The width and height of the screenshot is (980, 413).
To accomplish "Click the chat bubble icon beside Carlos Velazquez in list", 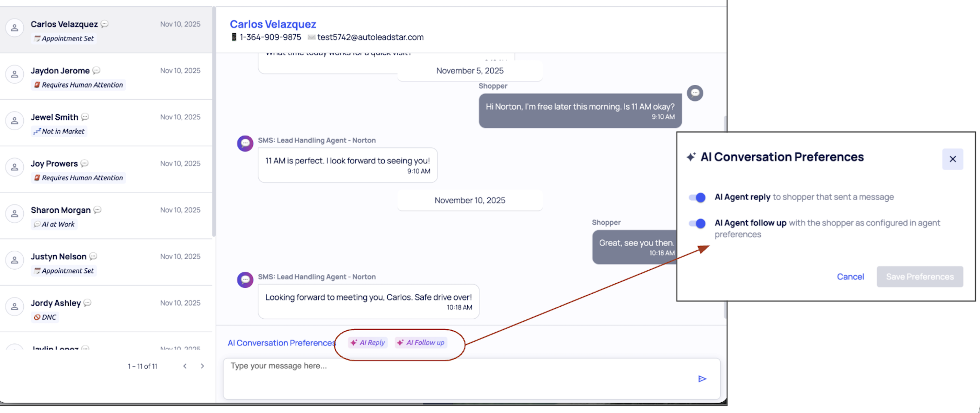I will (x=105, y=24).
